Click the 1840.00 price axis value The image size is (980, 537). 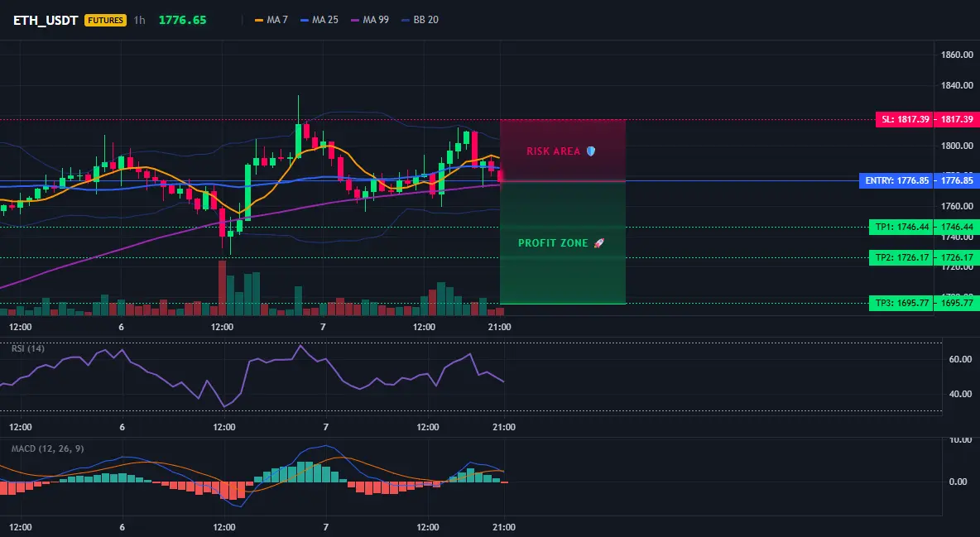957,85
